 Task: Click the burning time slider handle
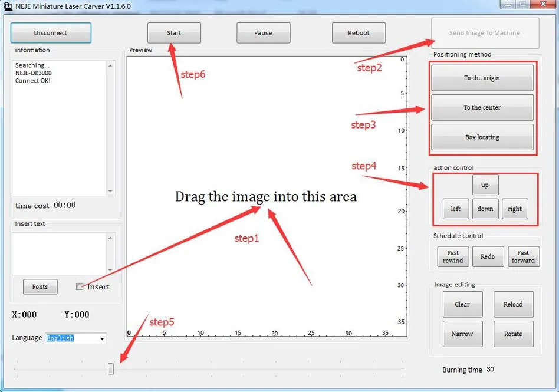tap(111, 368)
